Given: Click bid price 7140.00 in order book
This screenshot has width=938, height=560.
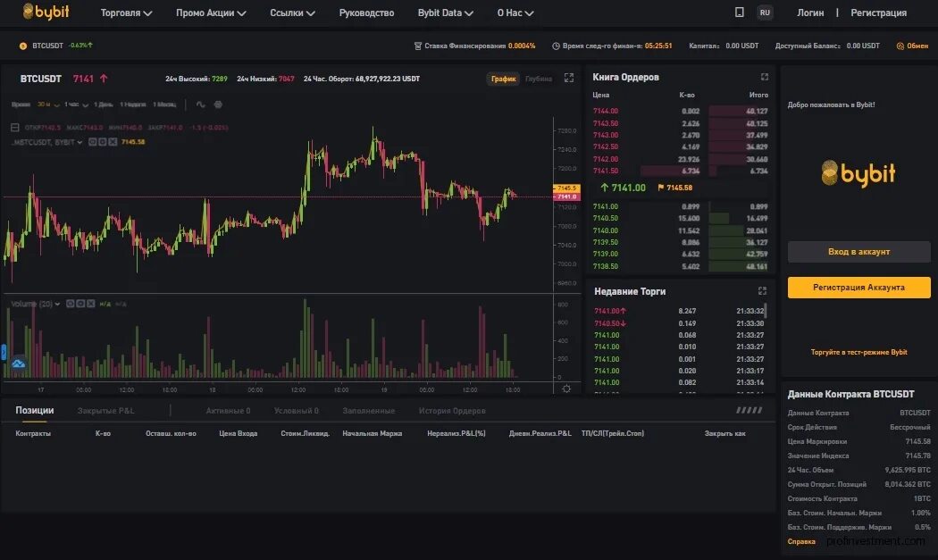Looking at the screenshot, I should coord(606,230).
